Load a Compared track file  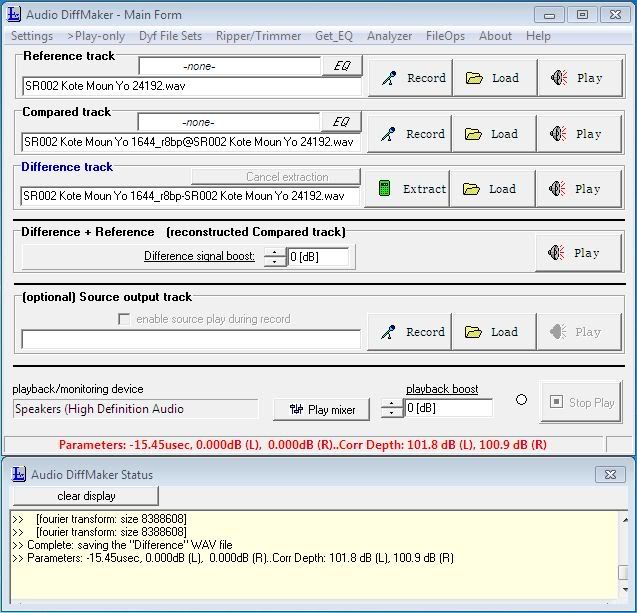click(494, 134)
